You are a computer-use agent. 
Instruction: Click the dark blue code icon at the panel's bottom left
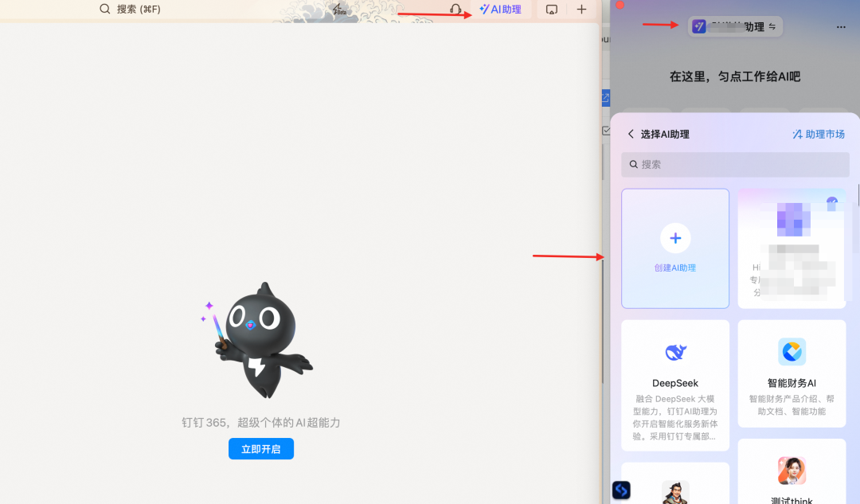click(x=621, y=490)
